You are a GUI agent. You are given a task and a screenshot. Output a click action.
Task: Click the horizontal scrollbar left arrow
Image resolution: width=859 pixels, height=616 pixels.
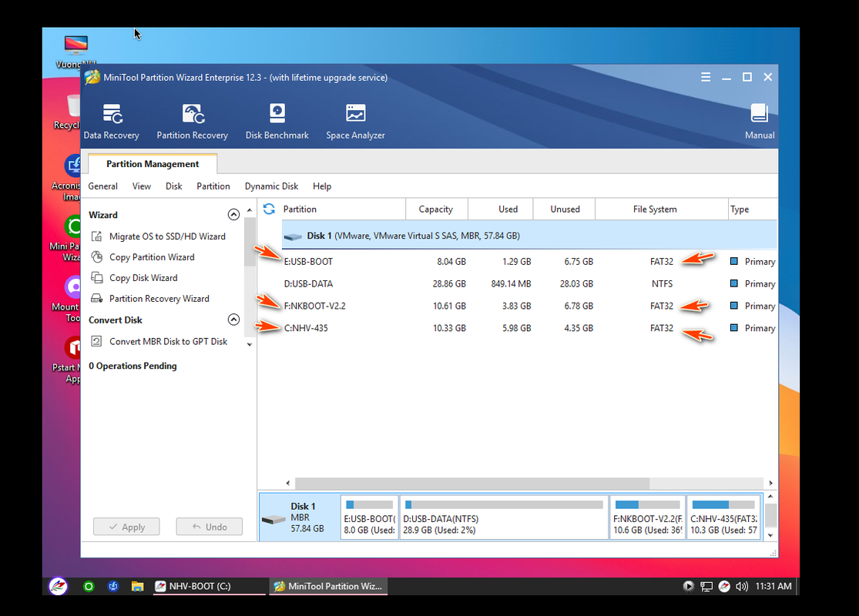pyautogui.click(x=288, y=483)
